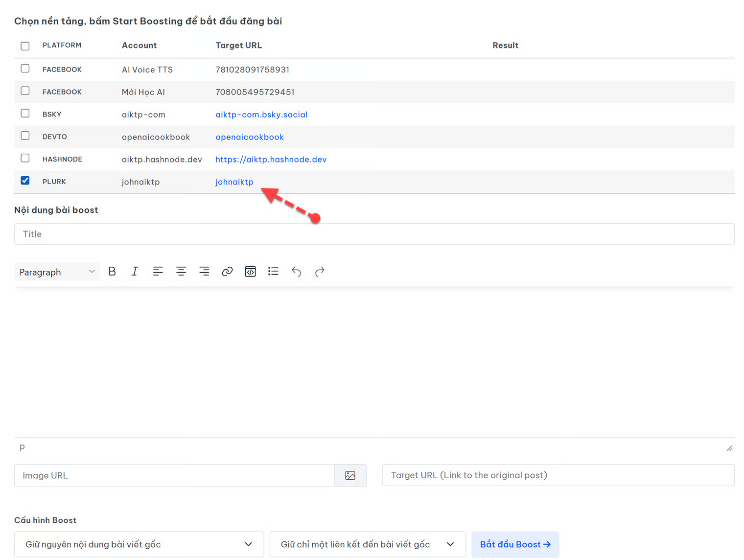The height and width of the screenshot is (560, 744).
Task: Expand the 'Giữ nguyên nội dung bài viết gốc' dropdown
Action: pyautogui.click(x=139, y=544)
